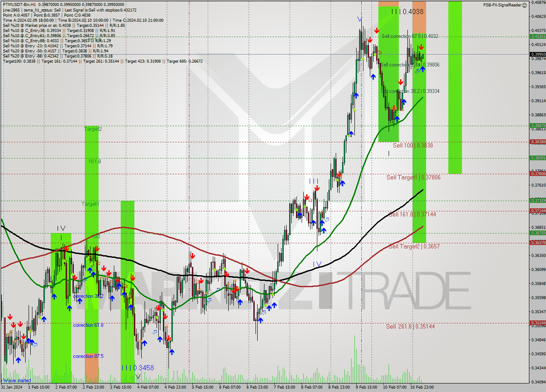Select the 'Wave started' label
The width and height of the screenshot is (546, 392).
tap(16, 380)
